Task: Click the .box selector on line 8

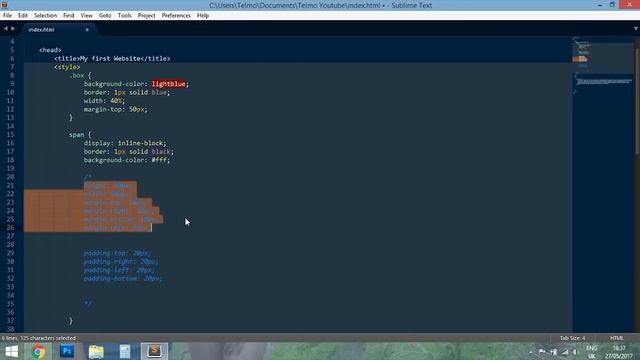Action: pyautogui.click(x=76, y=76)
